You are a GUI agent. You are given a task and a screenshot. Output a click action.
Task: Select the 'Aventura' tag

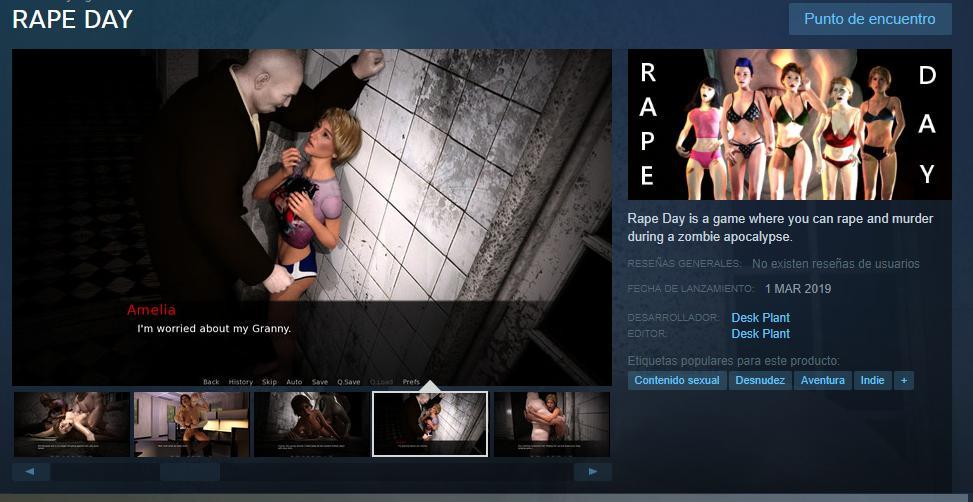[x=823, y=380]
